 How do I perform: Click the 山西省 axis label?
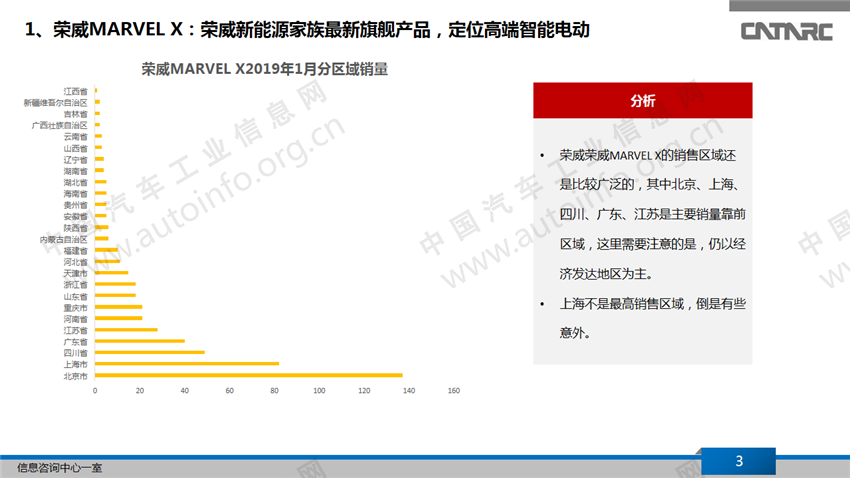[x=75, y=148]
